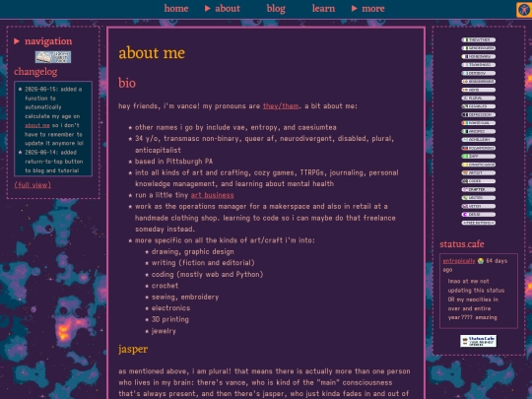This screenshot has width=532, height=399.
Task: Click the second changelog entry about return-to-top
Action: [53, 162]
